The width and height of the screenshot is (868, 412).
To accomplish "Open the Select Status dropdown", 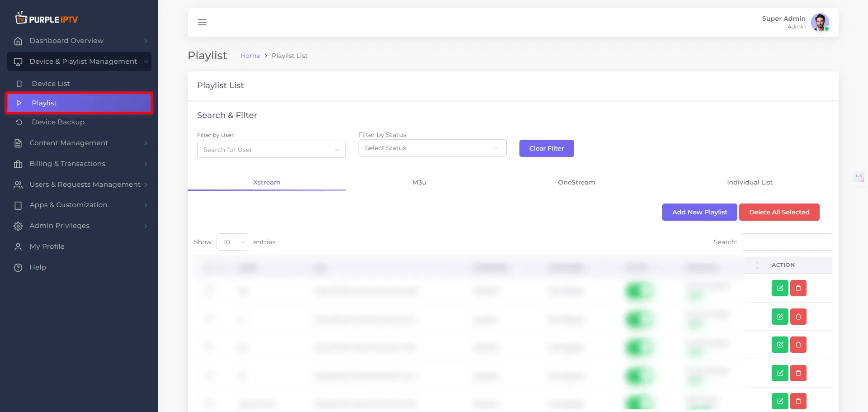I will [432, 148].
